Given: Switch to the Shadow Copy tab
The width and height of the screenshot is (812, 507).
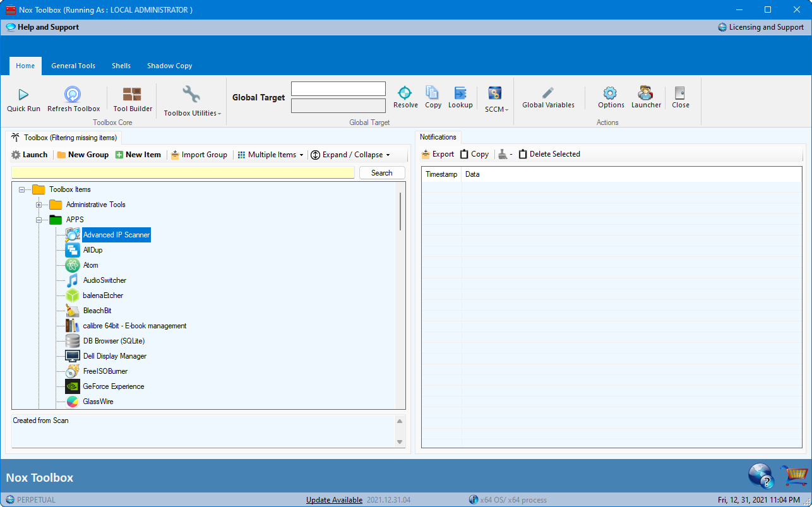Looking at the screenshot, I should point(169,66).
